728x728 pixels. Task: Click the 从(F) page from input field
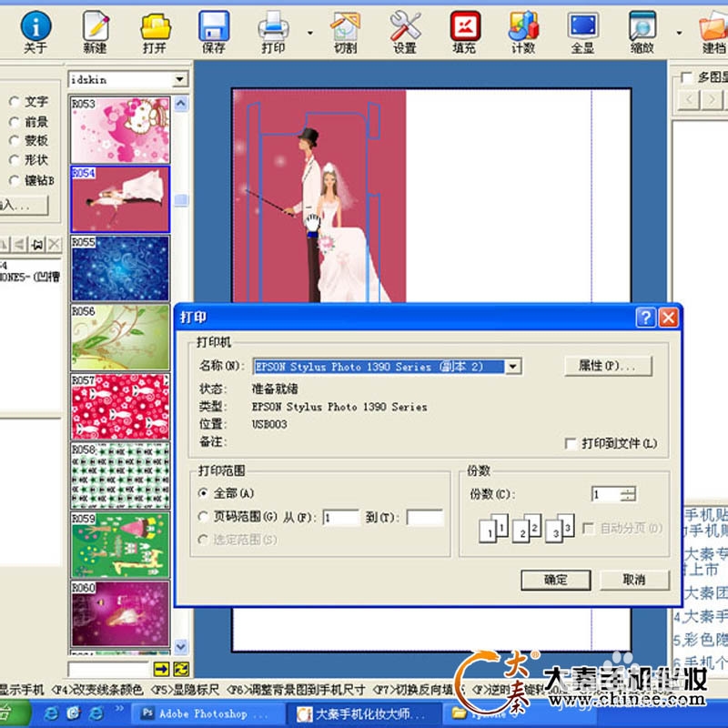click(341, 517)
